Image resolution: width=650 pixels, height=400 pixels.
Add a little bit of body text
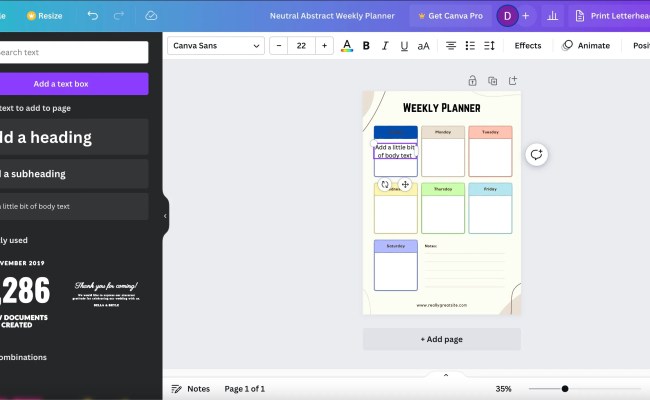73,206
